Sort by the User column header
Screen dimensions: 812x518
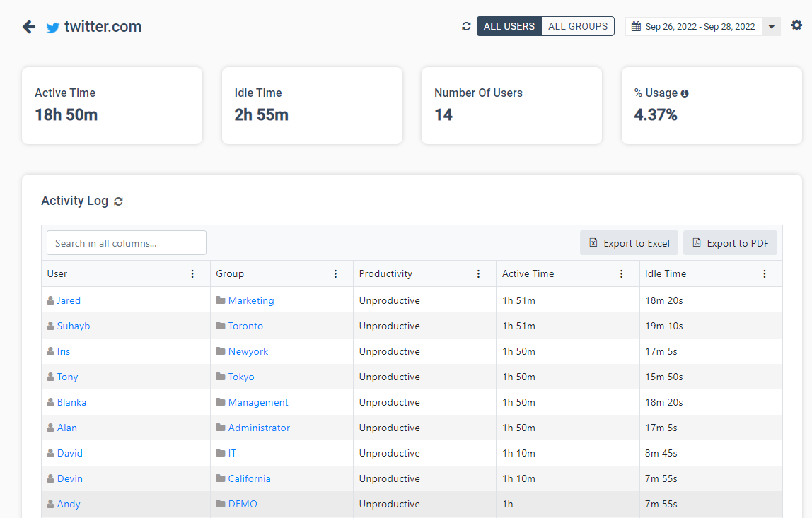pos(57,273)
